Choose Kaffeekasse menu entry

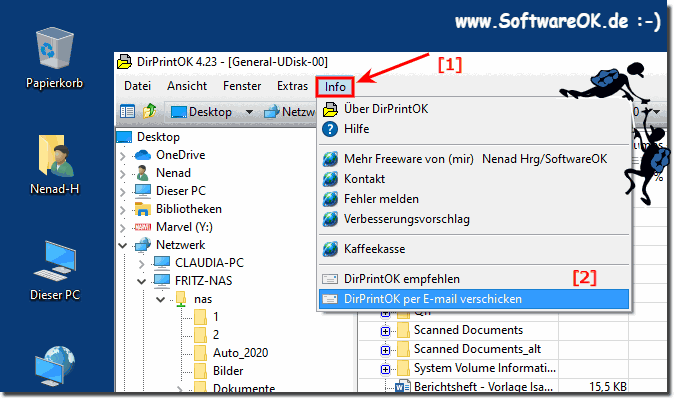[474, 249]
